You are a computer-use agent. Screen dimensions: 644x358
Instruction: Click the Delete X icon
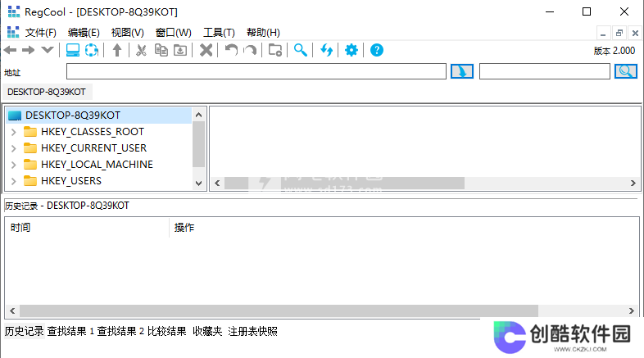tap(206, 50)
